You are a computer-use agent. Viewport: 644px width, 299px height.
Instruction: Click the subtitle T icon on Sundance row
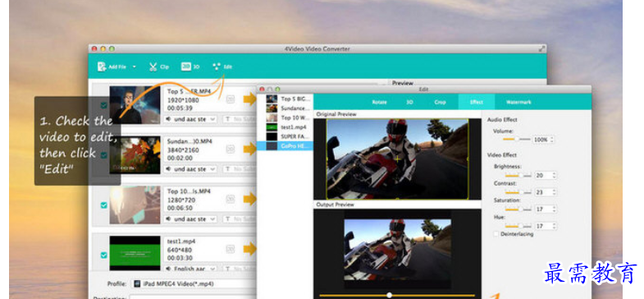pos(227,169)
